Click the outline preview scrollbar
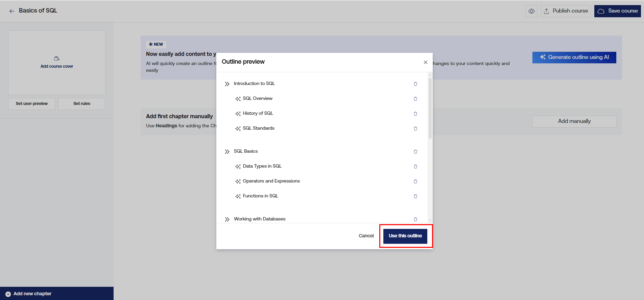This screenshot has width=644, height=300. pos(430,108)
